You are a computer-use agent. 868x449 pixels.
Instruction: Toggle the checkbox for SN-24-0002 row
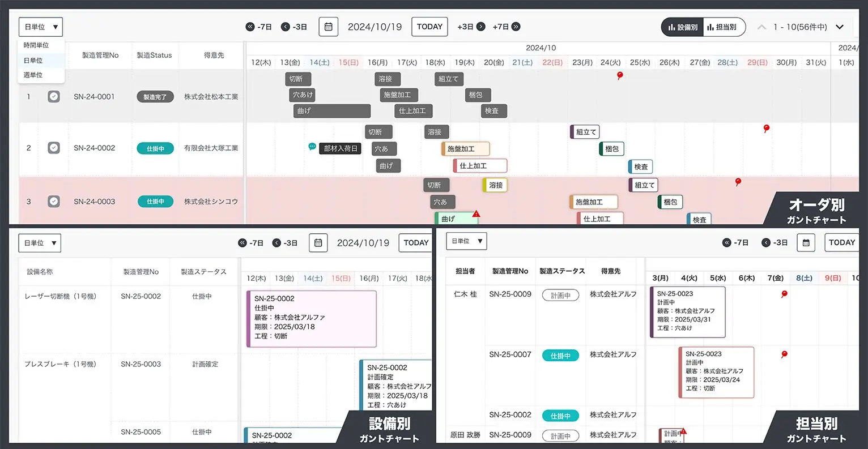point(54,148)
